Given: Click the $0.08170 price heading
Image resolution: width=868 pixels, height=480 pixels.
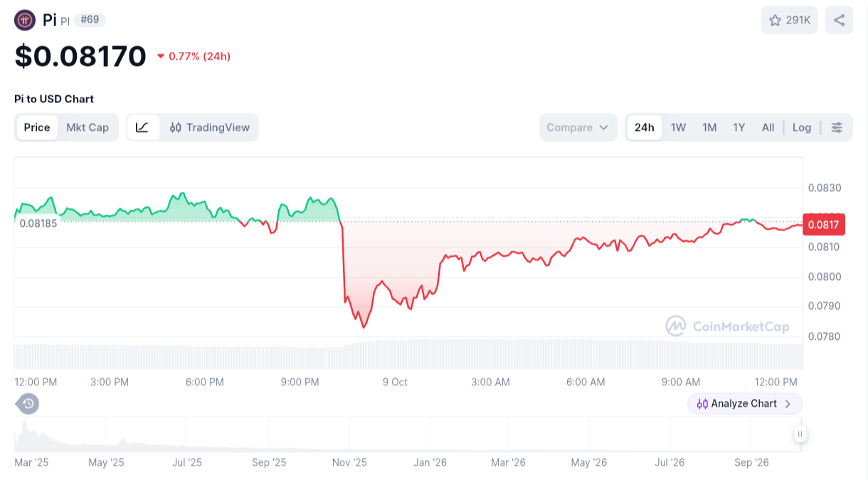Looking at the screenshot, I should pos(80,56).
